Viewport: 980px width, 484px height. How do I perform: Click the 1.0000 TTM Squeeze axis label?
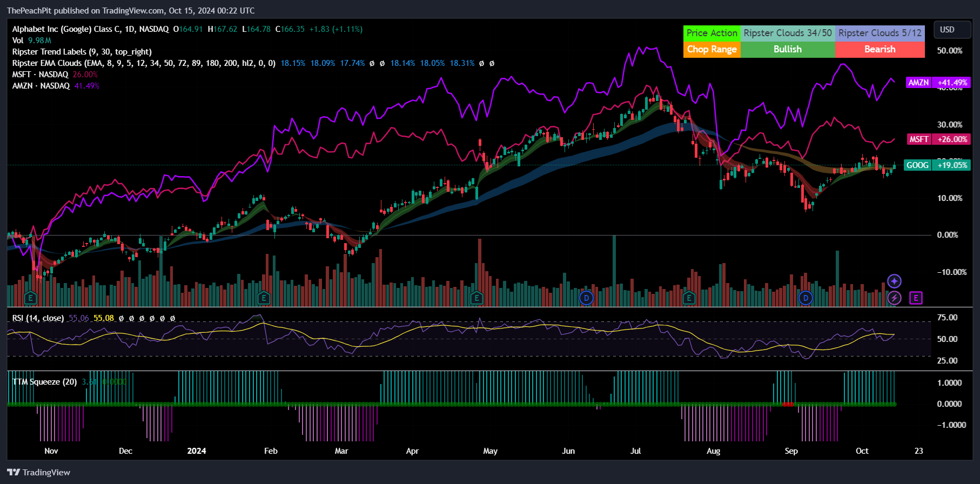pos(950,383)
